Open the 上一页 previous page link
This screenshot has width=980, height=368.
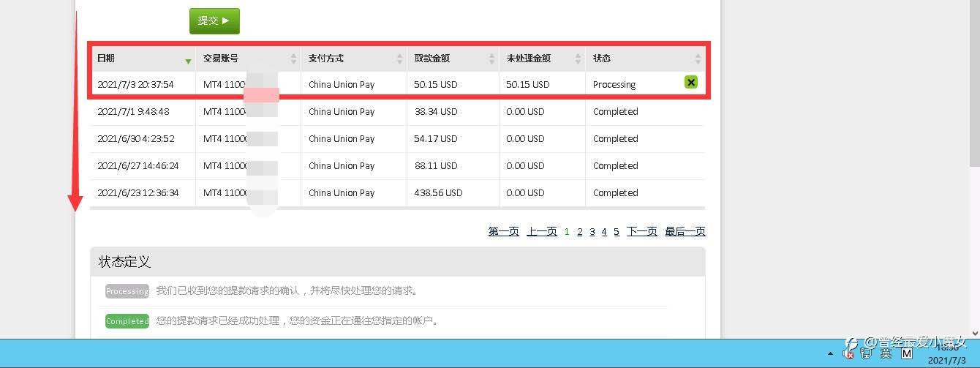click(x=542, y=231)
